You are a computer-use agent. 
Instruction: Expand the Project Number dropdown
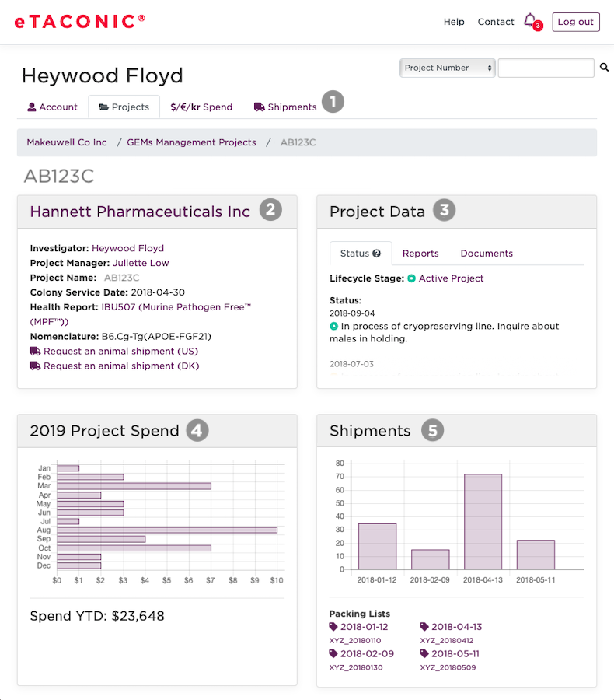[x=448, y=68]
